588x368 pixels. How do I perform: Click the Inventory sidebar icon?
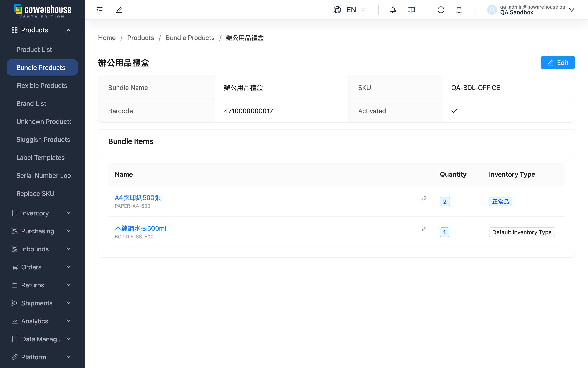pyautogui.click(x=14, y=213)
